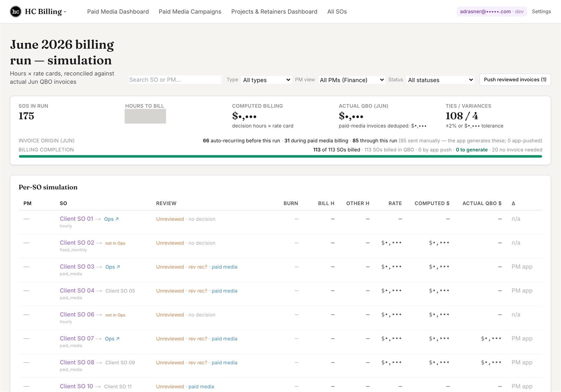Click 113 of 113 SOs billed text
Viewport: 561px width, 392px height.
click(337, 150)
